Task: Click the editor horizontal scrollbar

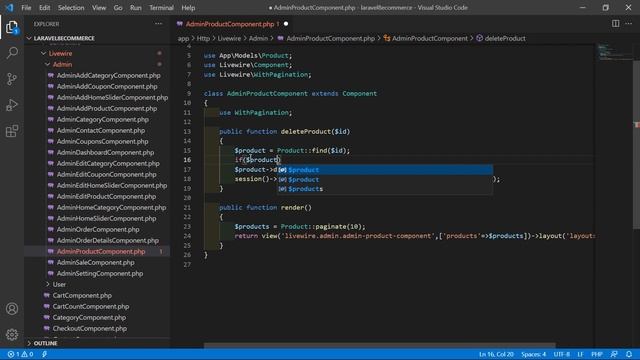Action: click(x=380, y=345)
